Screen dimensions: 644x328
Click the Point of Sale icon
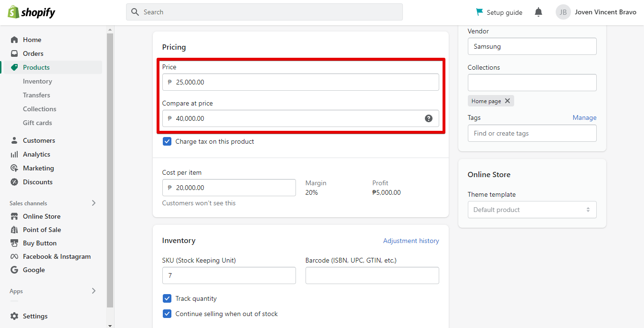(x=14, y=230)
